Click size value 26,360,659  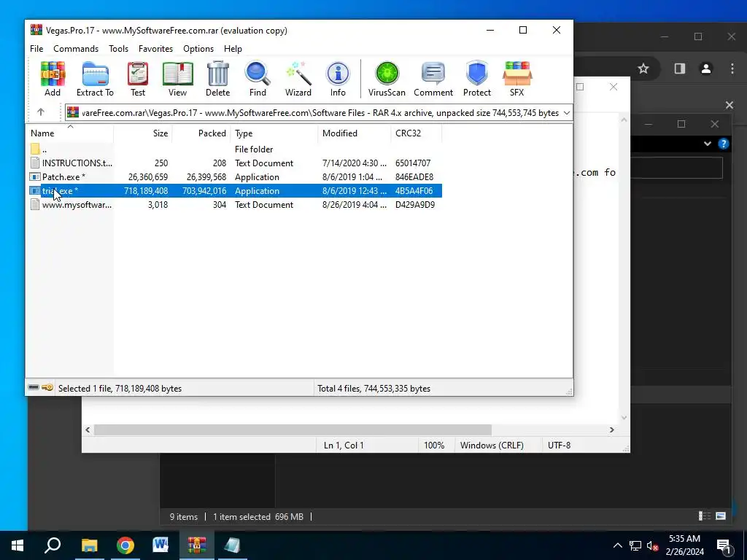148,176
